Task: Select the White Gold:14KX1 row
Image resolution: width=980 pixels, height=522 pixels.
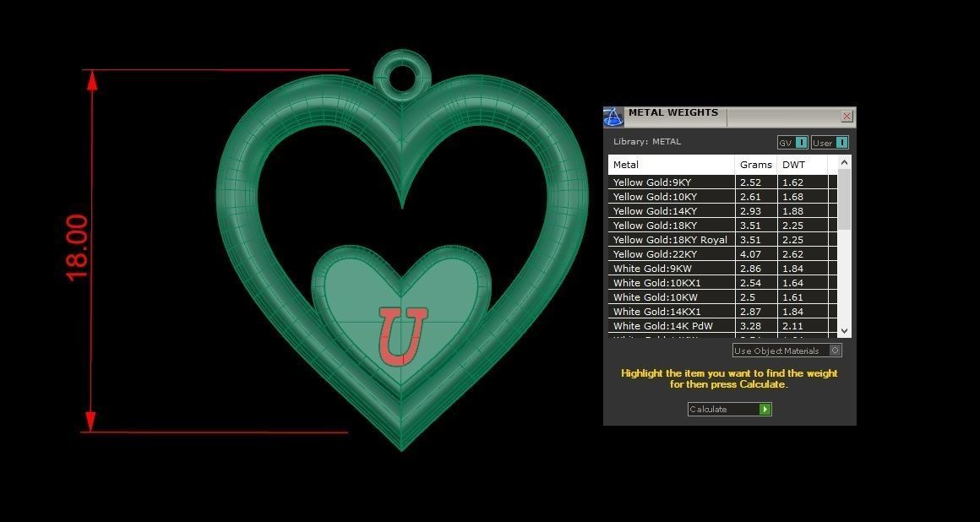Action: click(722, 312)
